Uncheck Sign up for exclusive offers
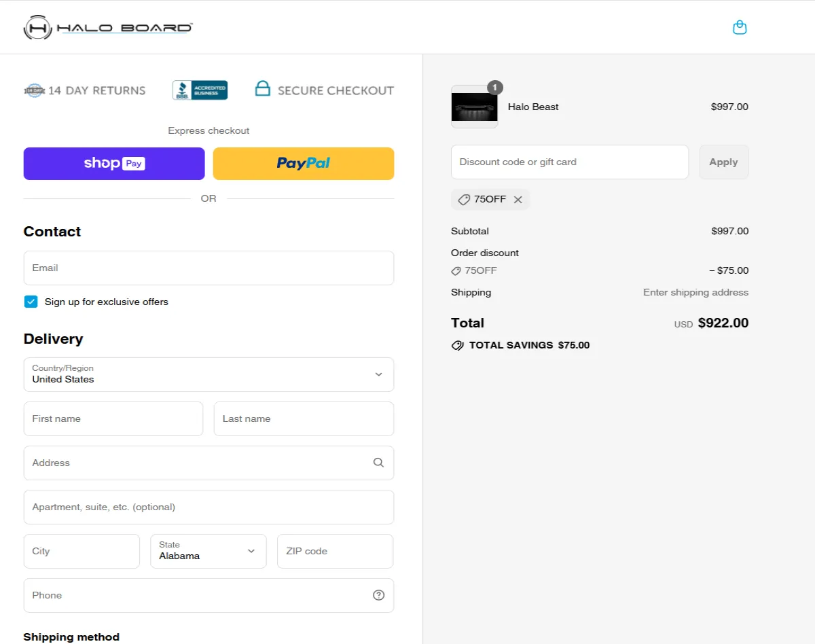 point(31,302)
